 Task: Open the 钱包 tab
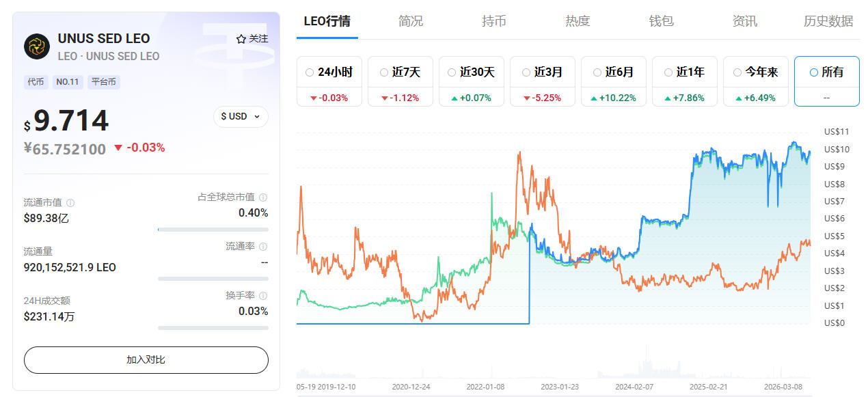point(661,21)
